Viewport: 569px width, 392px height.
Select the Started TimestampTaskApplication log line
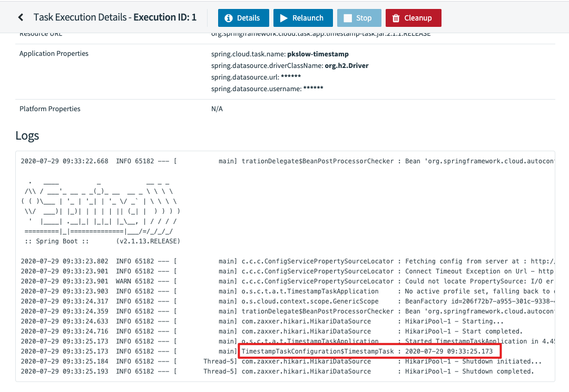point(288,341)
